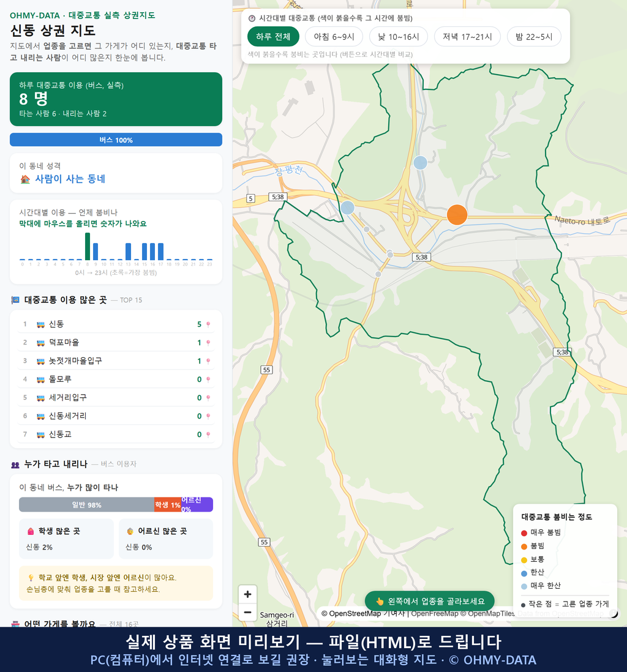The height and width of the screenshot is (672, 627).
Task: Click the pin icon on the 신동세거리 row
Action: click(208, 417)
